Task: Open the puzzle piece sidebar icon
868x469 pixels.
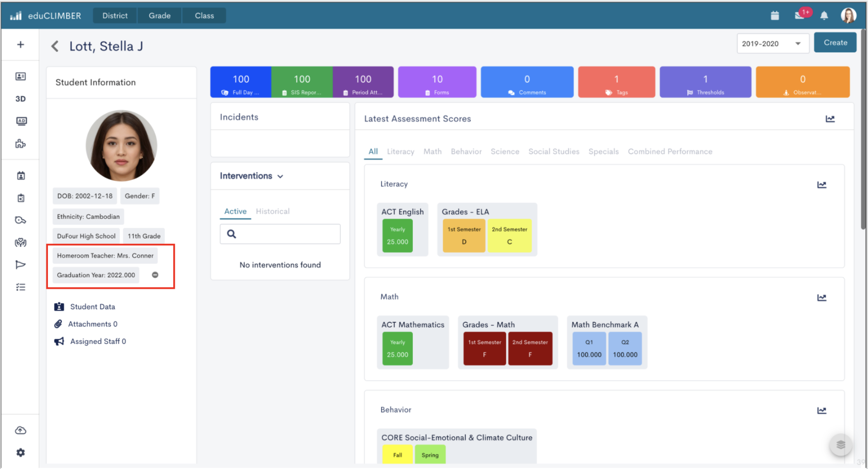Action: point(20,144)
